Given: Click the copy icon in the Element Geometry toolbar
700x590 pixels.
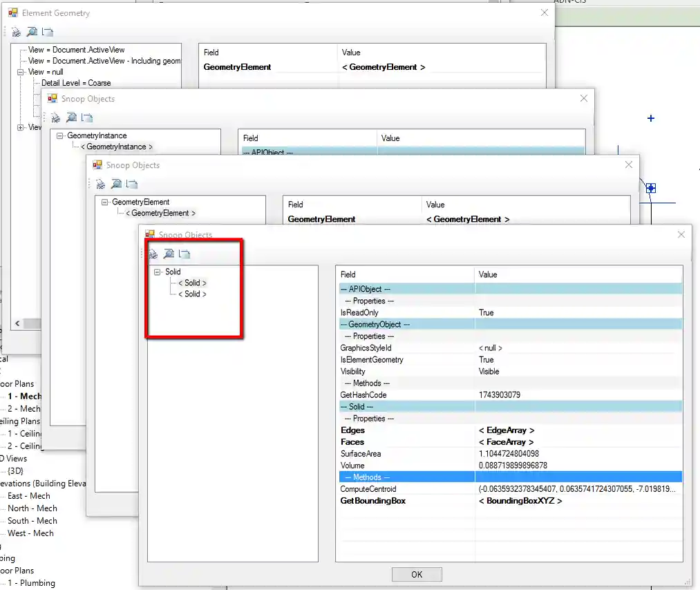Looking at the screenshot, I should (x=47, y=32).
